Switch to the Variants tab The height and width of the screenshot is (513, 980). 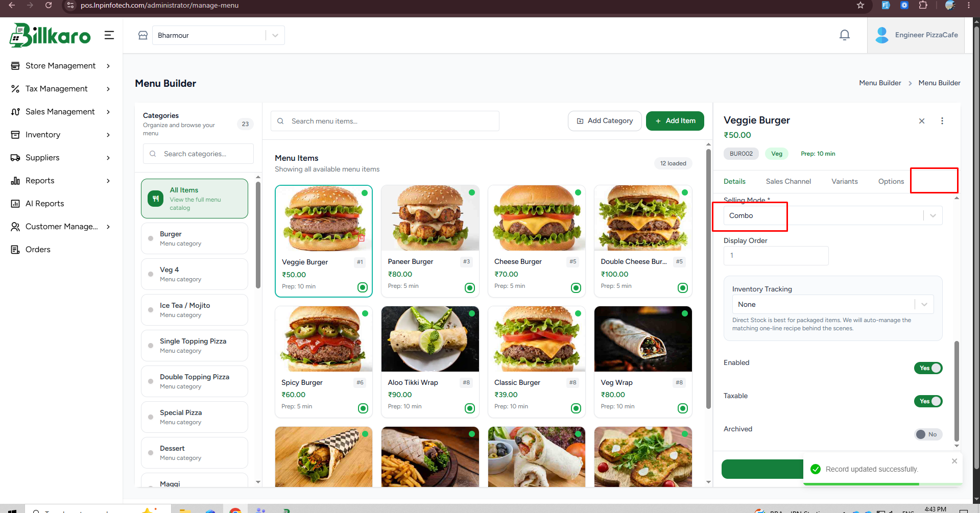845,181
